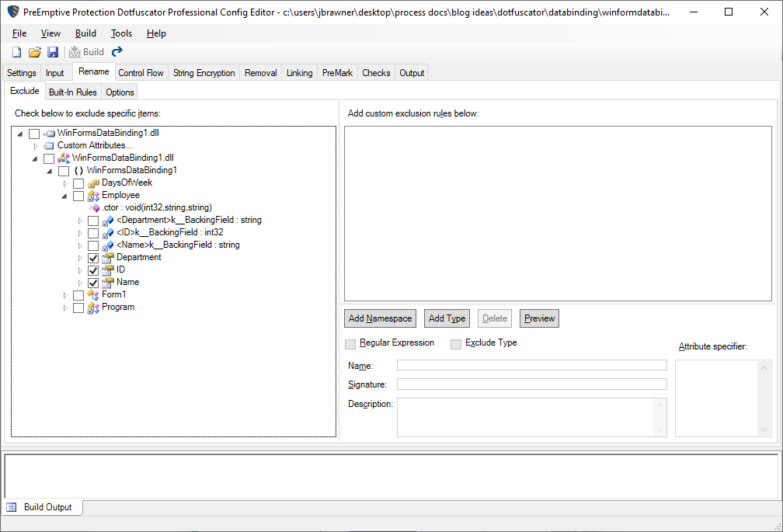The image size is (783, 532).
Task: Click the Build toolbar button
Action: click(86, 52)
